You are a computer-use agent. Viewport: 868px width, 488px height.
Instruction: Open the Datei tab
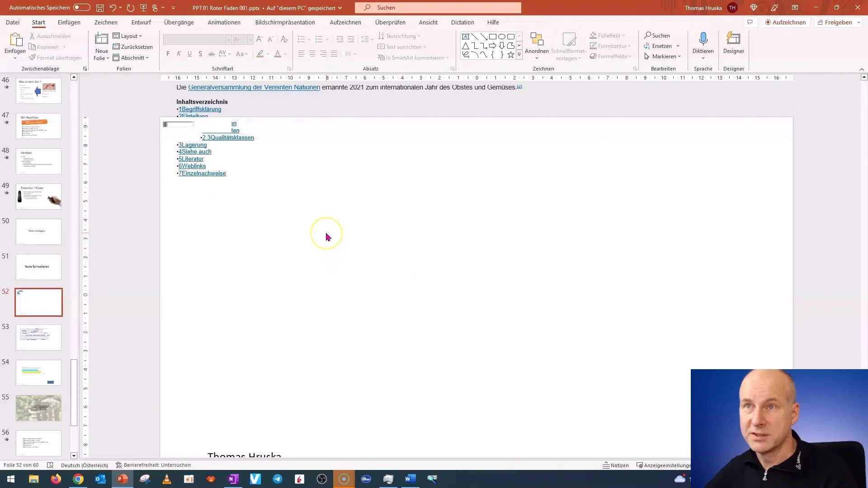pyautogui.click(x=13, y=22)
